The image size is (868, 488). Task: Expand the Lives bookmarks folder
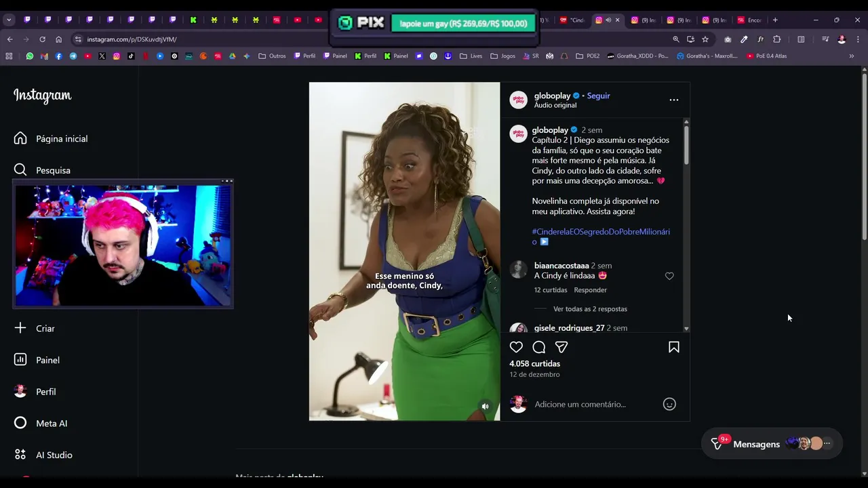coord(471,56)
